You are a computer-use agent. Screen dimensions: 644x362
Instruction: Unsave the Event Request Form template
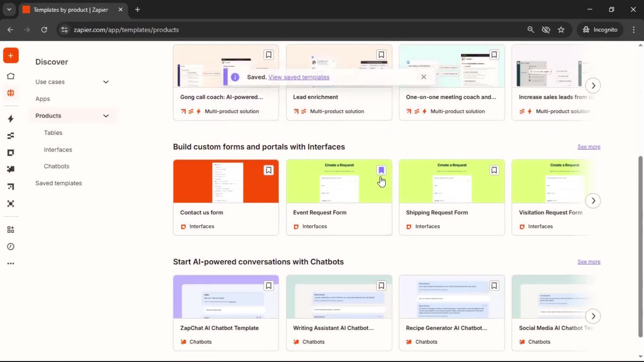tap(381, 170)
